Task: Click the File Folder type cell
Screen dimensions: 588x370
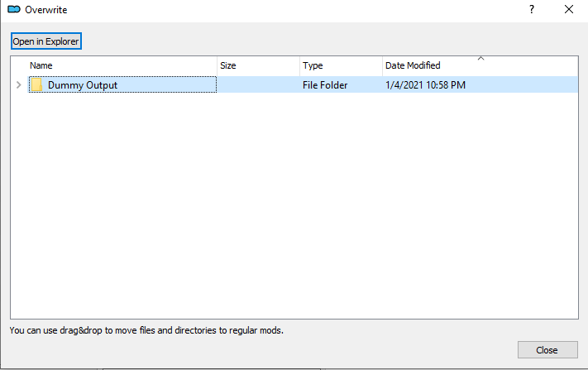Action: [325, 85]
